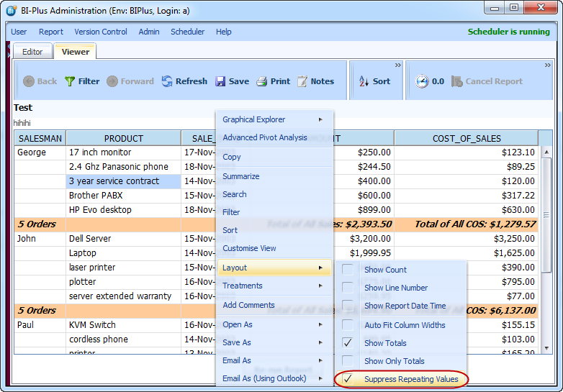The image size is (563, 392).
Task: Click the timer clock icon showing 0.0
Action: click(422, 81)
